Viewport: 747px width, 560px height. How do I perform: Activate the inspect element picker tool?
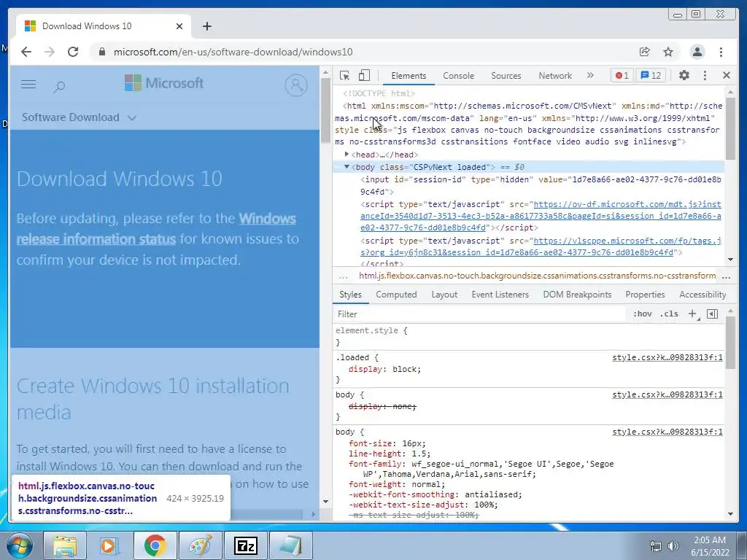coord(344,75)
